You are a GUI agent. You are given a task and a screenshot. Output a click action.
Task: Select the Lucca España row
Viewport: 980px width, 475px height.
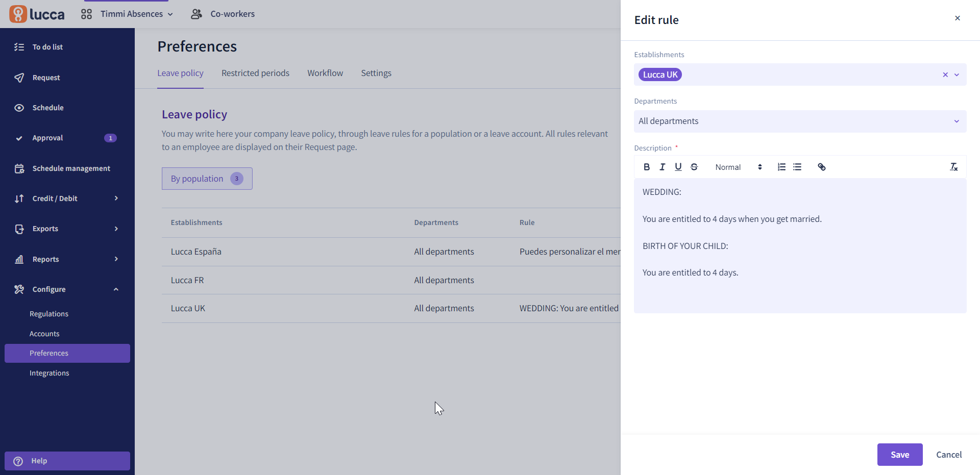pyautogui.click(x=391, y=252)
